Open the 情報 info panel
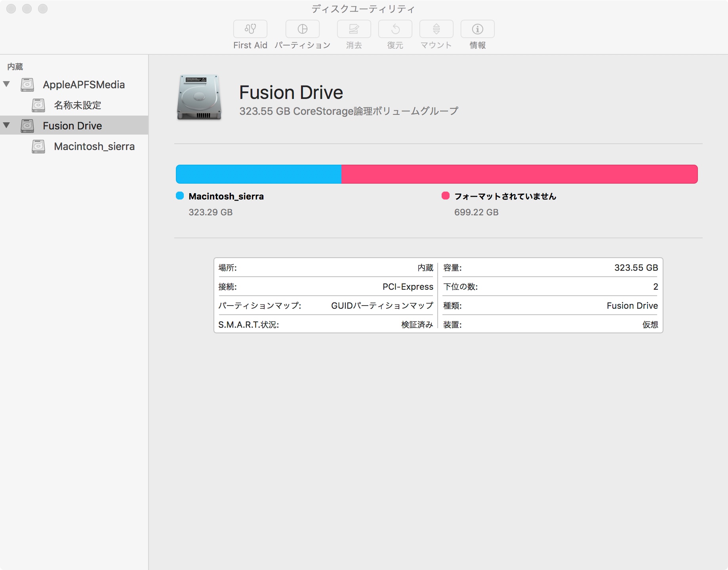Viewport: 728px width, 570px height. point(477,29)
